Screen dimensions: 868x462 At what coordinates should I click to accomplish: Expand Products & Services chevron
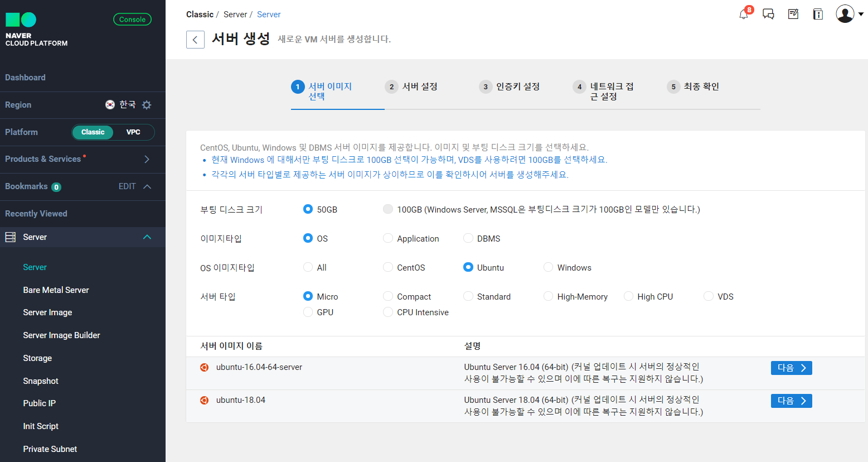147,160
